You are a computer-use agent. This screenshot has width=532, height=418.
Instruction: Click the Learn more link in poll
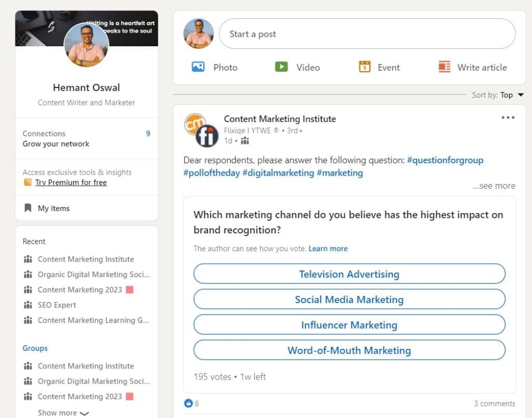tap(328, 249)
